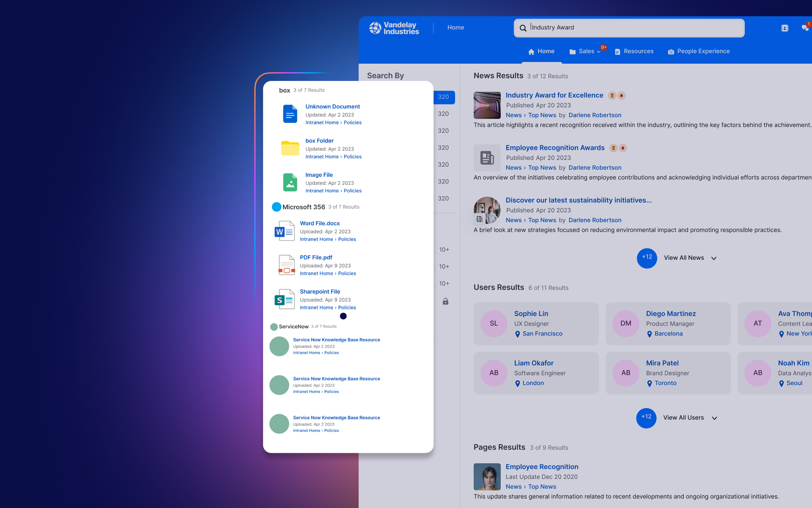Image resolution: width=812 pixels, height=508 pixels.
Task: Select the Home navigation tab
Action: (x=541, y=51)
